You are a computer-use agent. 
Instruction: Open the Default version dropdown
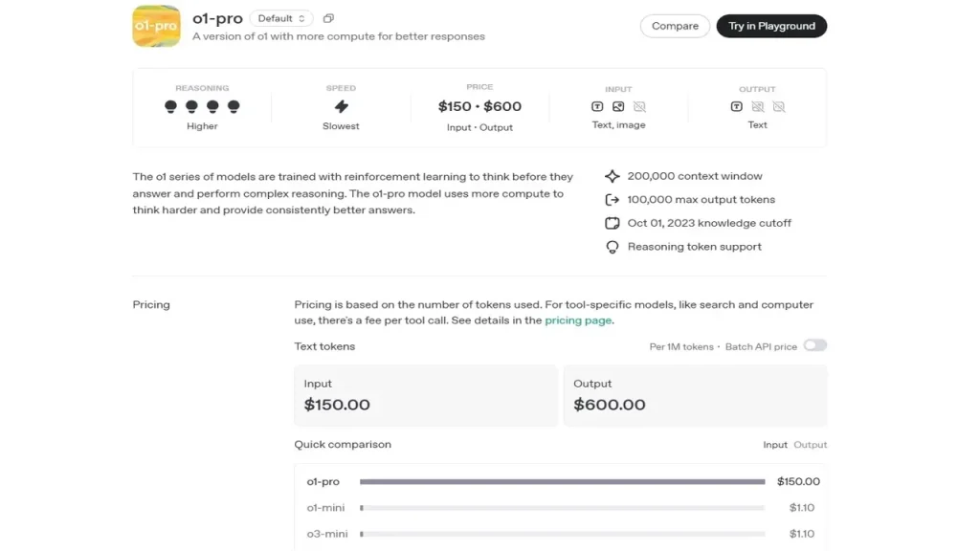[281, 18]
